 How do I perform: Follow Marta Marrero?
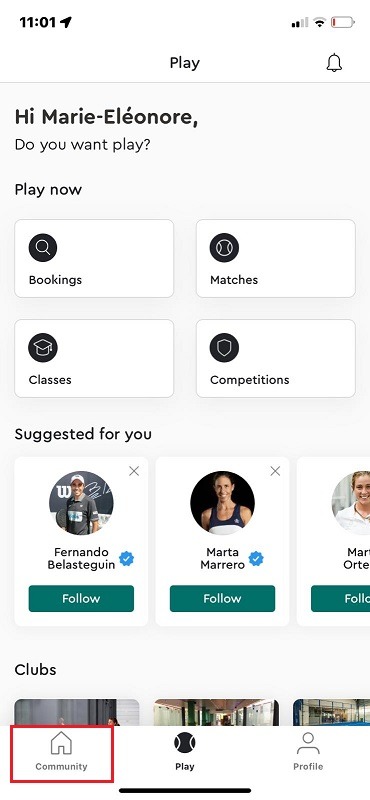pos(222,598)
